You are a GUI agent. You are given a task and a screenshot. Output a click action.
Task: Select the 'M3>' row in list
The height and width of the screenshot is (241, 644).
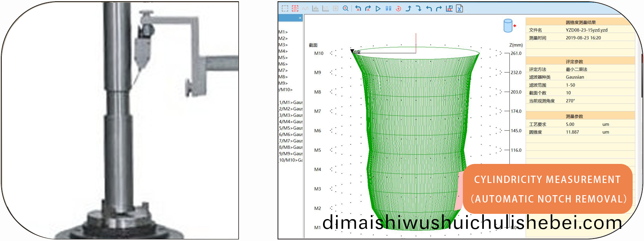pyautogui.click(x=283, y=45)
